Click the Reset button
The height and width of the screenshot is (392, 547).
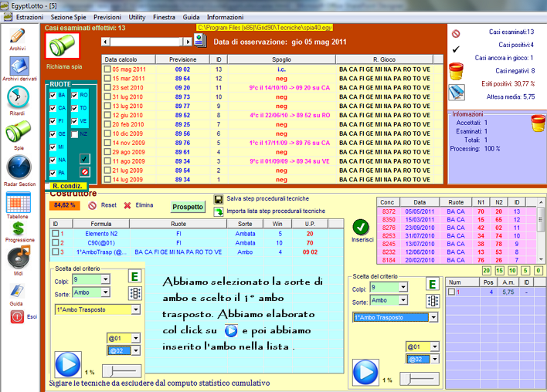click(x=102, y=205)
